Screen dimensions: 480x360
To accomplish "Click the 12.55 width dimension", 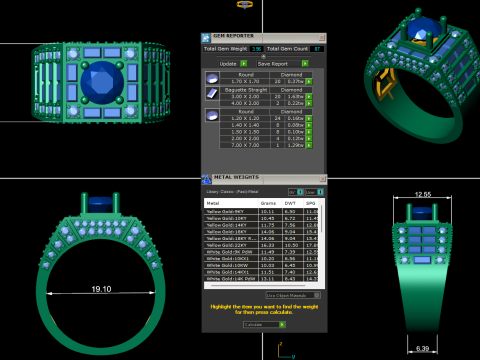I will (423, 194).
